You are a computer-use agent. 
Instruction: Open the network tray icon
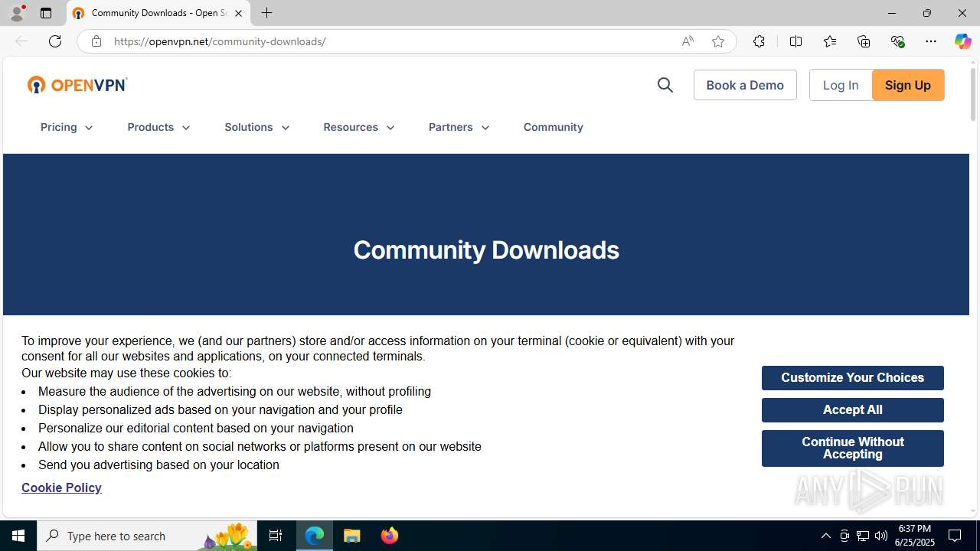point(863,536)
